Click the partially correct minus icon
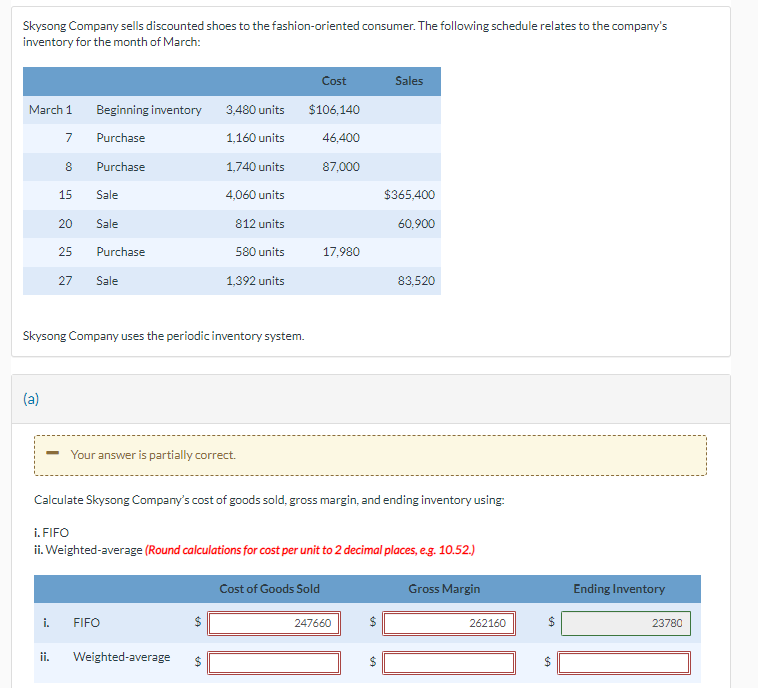Screen dimensions: 758x688 pyautogui.click(x=52, y=453)
